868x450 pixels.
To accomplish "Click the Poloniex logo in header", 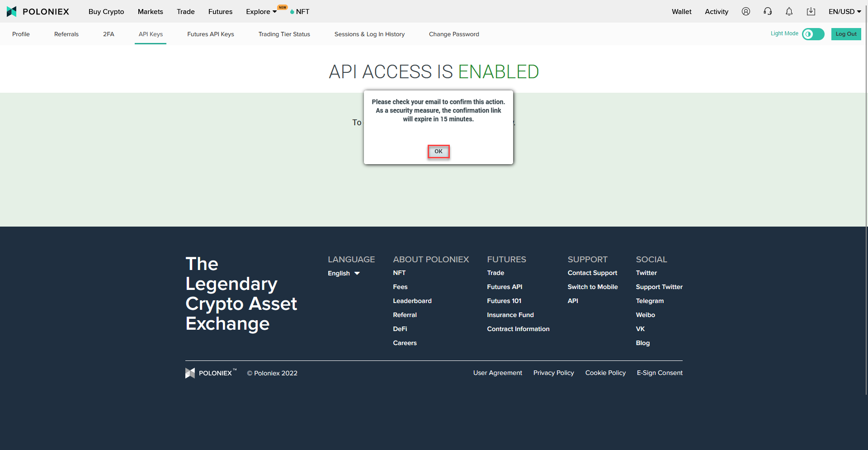I will coord(38,11).
